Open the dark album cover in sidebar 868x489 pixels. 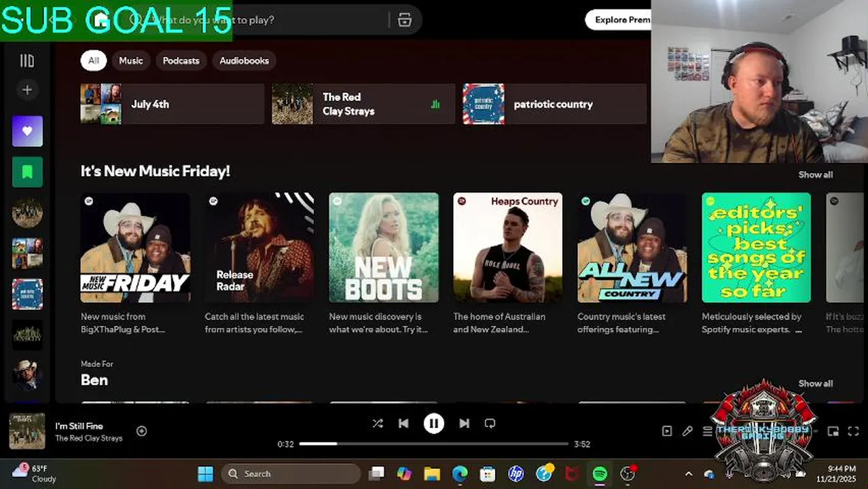click(x=27, y=335)
